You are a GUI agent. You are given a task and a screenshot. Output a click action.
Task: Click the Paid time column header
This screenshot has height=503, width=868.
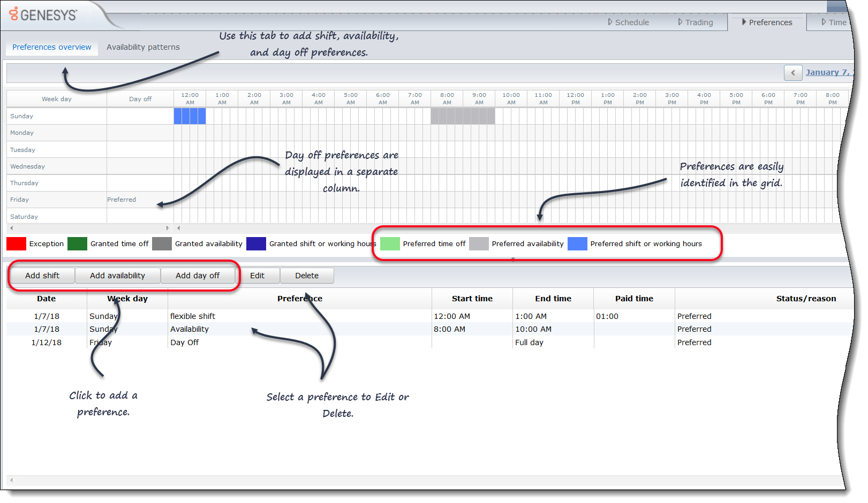(x=634, y=299)
